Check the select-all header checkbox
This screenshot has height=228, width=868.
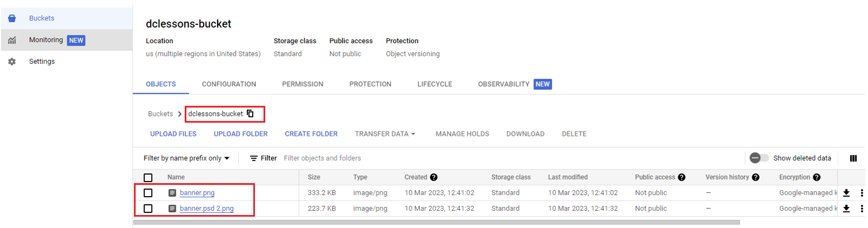(x=148, y=177)
